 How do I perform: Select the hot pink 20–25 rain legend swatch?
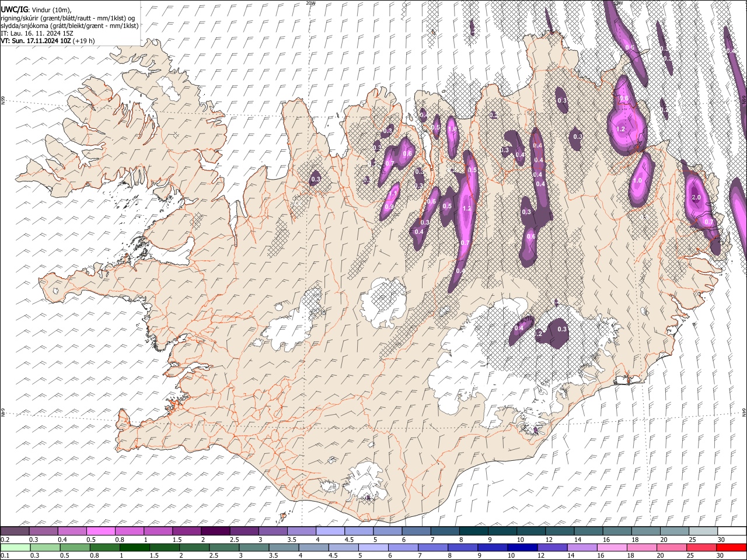tap(671, 547)
